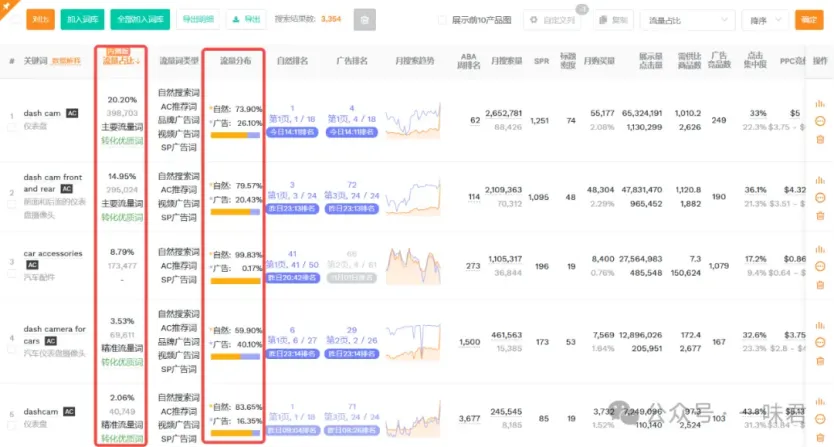Delete dash camera for cars row

coord(820,361)
